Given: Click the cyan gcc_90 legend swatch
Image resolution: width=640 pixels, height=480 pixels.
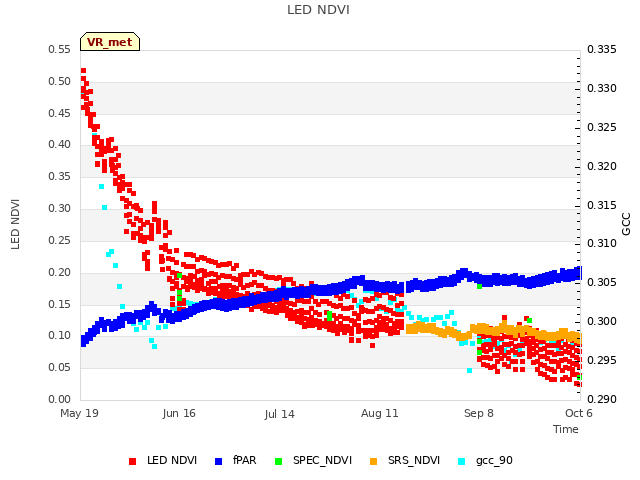Looking at the screenshot, I should click(462, 461).
